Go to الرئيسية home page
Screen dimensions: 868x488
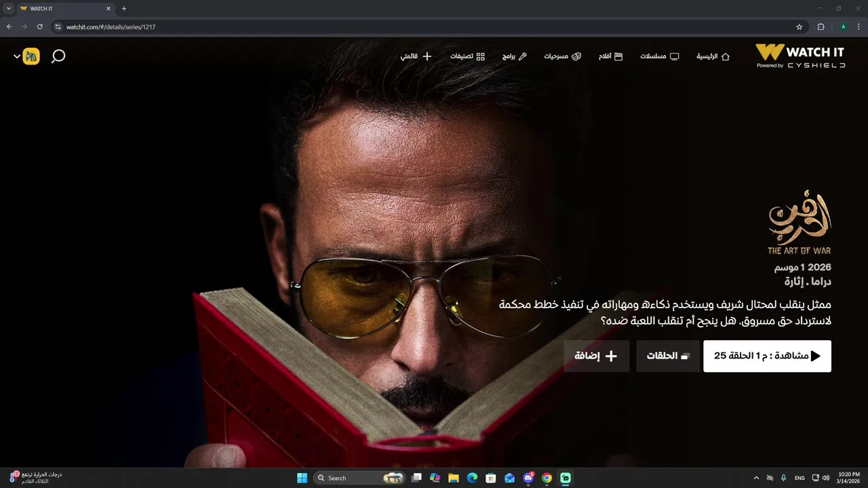[713, 56]
